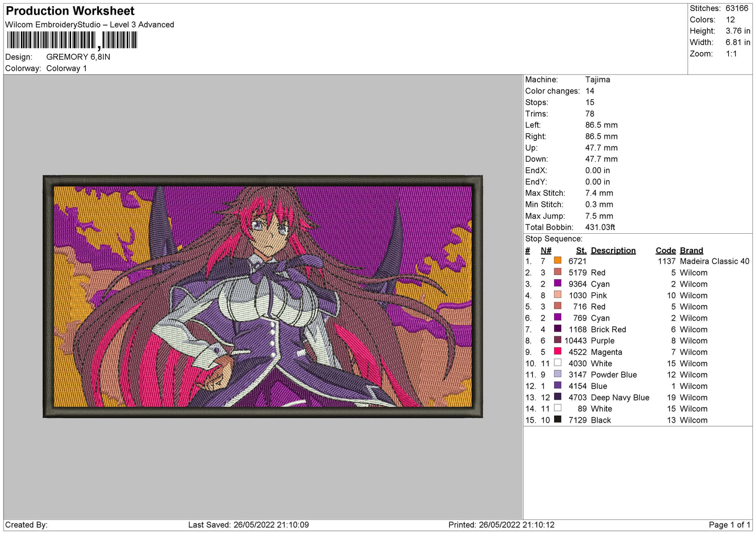
Task: Click the Stitches value '63166'
Action: [737, 8]
